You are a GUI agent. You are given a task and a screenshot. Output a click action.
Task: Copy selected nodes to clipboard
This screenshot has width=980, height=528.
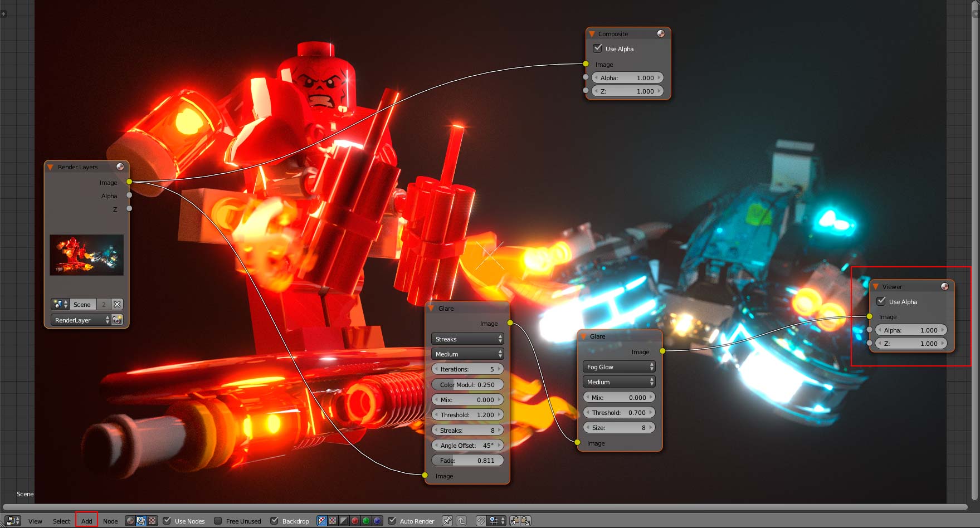pos(515,521)
